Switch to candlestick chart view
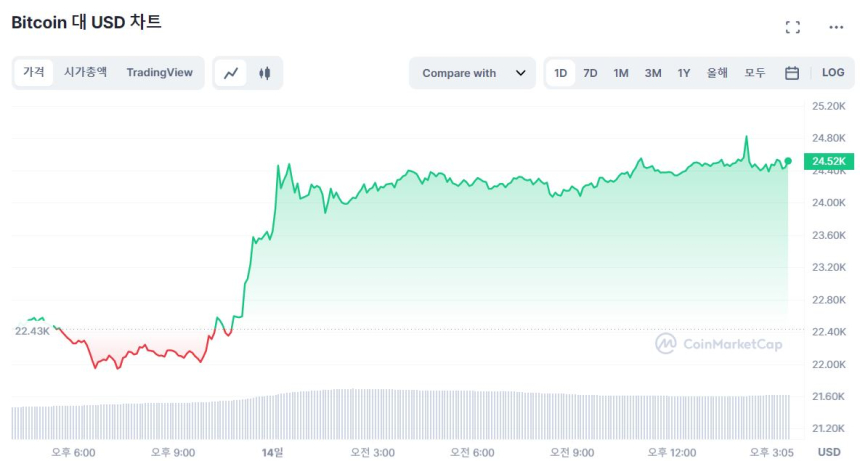This screenshot has width=860, height=461. tap(265, 73)
